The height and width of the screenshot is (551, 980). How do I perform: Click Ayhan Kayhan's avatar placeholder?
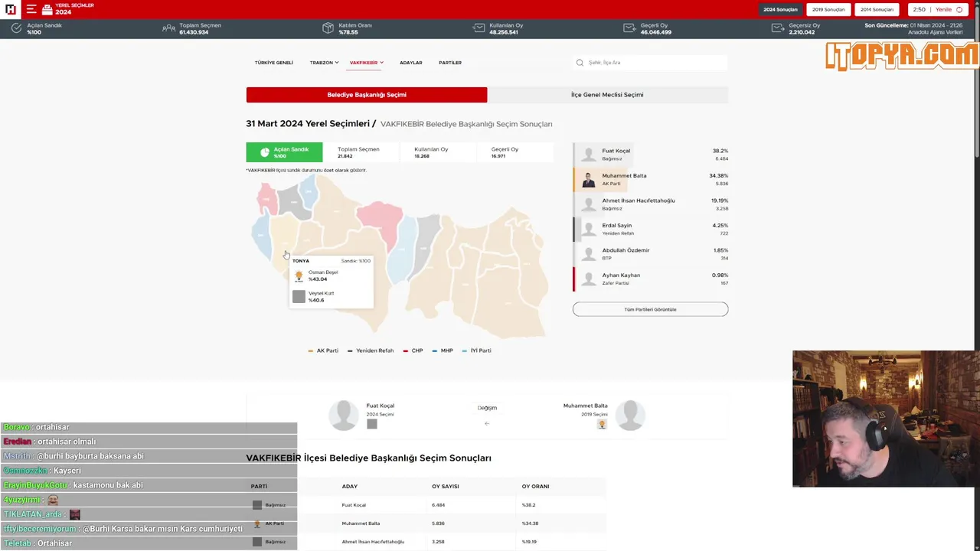[588, 279]
